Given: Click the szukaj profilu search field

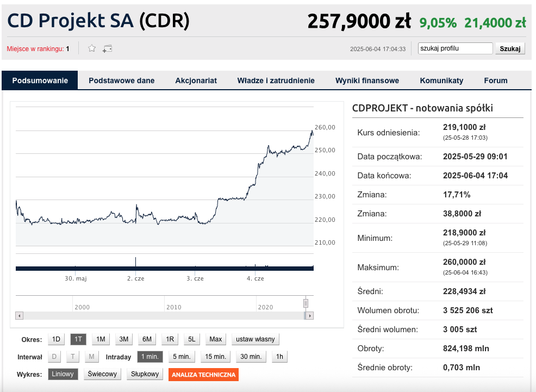Looking at the screenshot, I should pos(455,48).
